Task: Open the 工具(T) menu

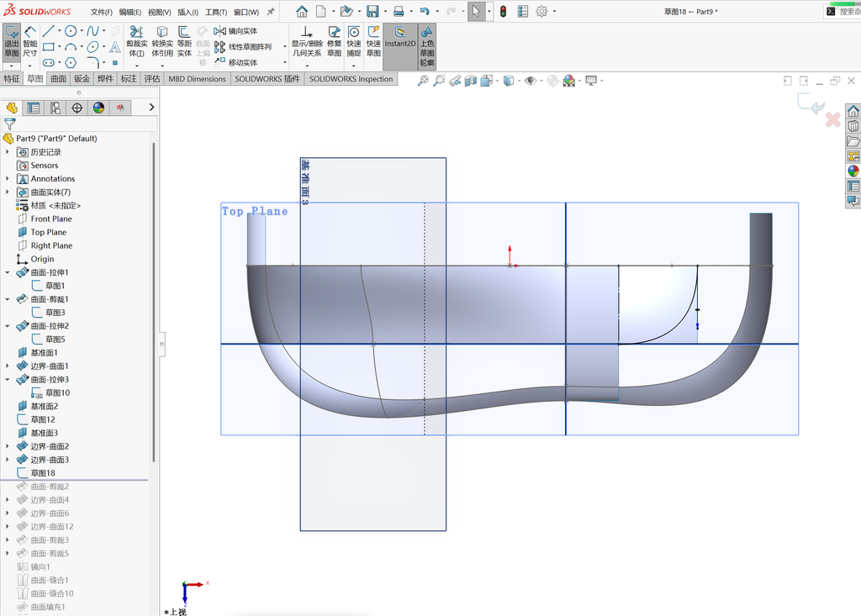Action: [x=216, y=12]
